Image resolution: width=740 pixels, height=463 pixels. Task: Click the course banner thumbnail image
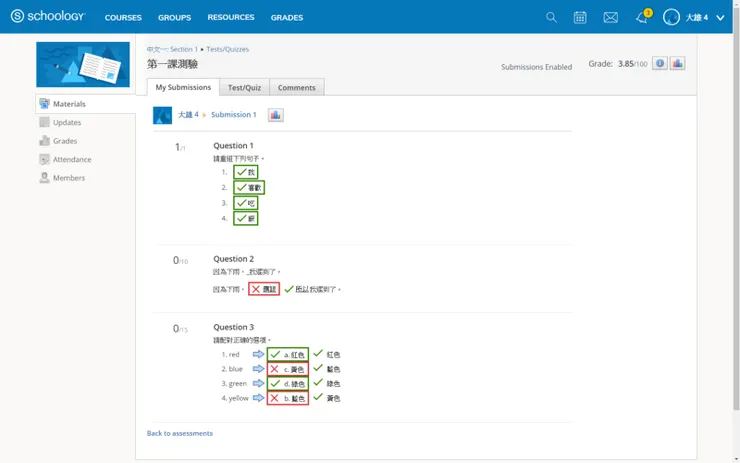point(83,64)
